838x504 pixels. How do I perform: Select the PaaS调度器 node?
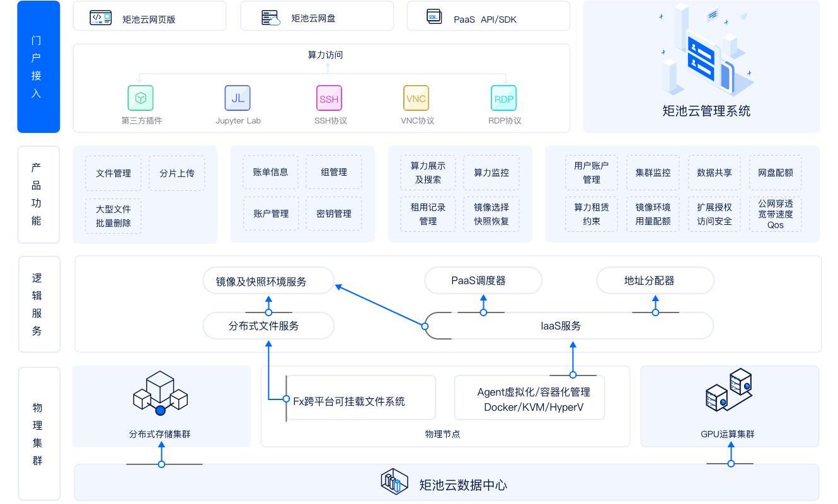click(483, 280)
